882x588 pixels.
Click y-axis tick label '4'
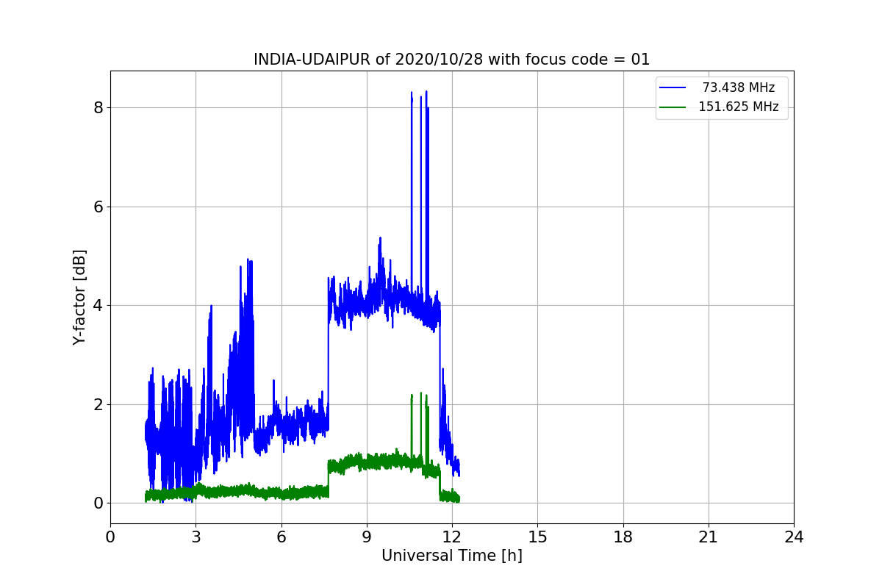coord(98,306)
